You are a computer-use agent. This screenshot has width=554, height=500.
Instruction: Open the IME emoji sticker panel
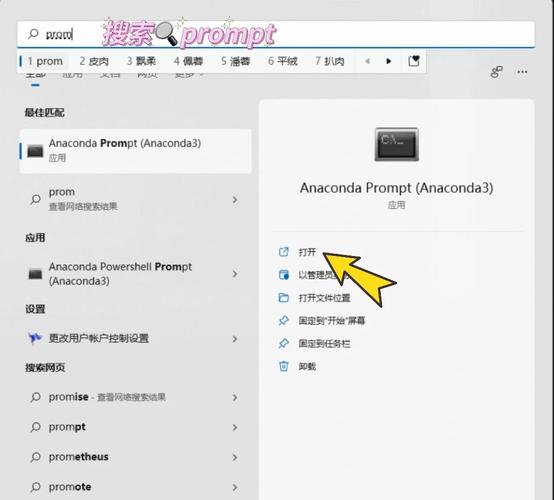(x=414, y=61)
